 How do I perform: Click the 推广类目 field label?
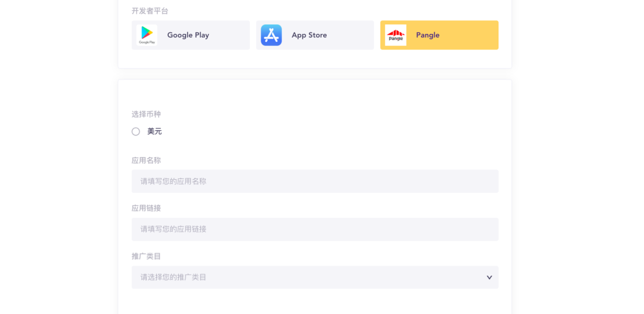146,256
